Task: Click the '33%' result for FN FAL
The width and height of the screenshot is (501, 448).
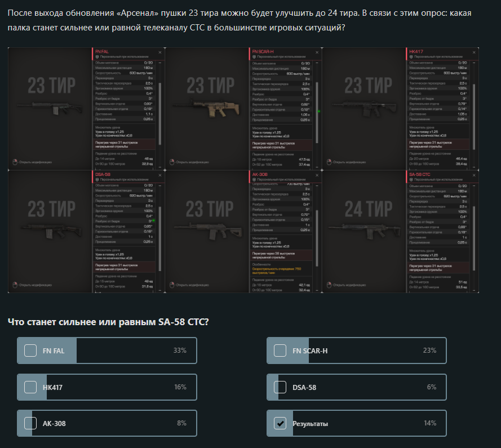Action: point(180,350)
